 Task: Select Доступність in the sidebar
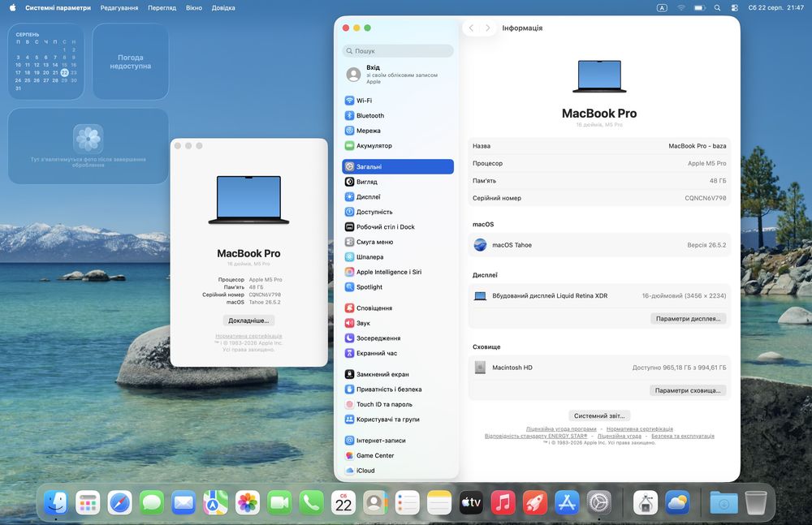pos(398,212)
